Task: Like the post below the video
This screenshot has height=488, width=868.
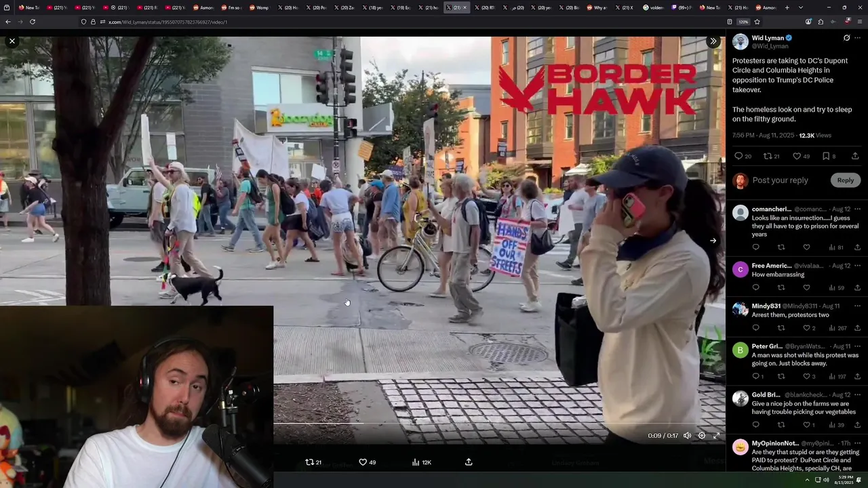Action: click(367, 462)
